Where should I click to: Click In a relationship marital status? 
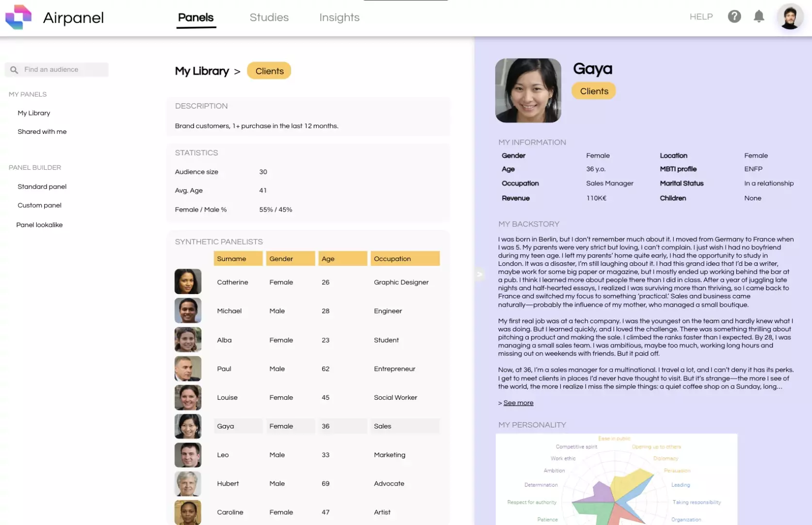coord(769,183)
